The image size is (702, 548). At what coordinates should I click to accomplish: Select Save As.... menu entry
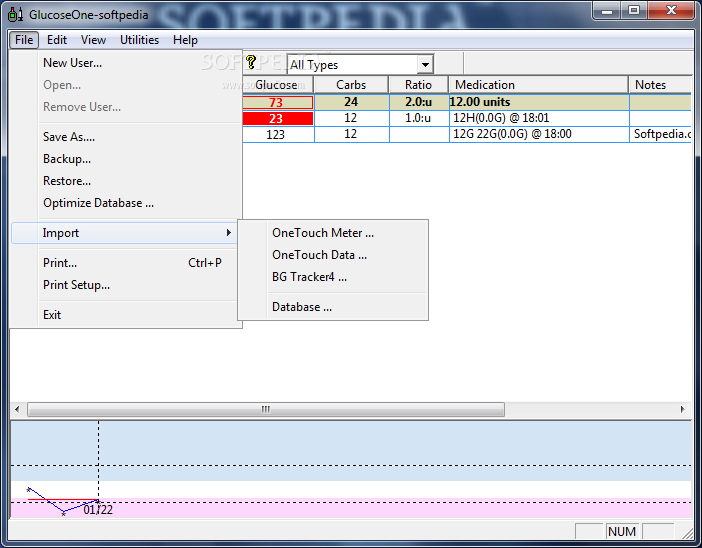[126, 137]
